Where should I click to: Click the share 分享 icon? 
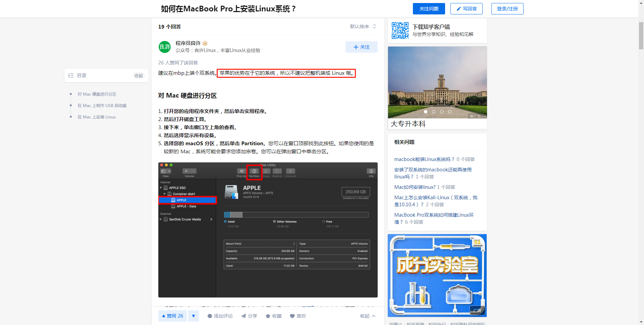click(x=244, y=316)
